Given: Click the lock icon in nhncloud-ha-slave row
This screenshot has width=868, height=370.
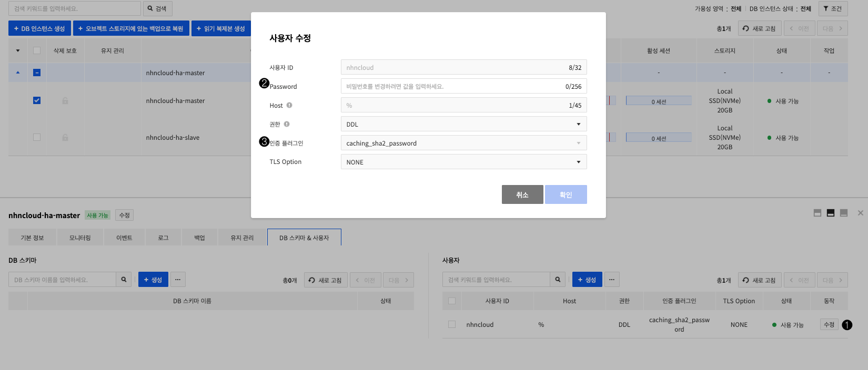Looking at the screenshot, I should (65, 137).
